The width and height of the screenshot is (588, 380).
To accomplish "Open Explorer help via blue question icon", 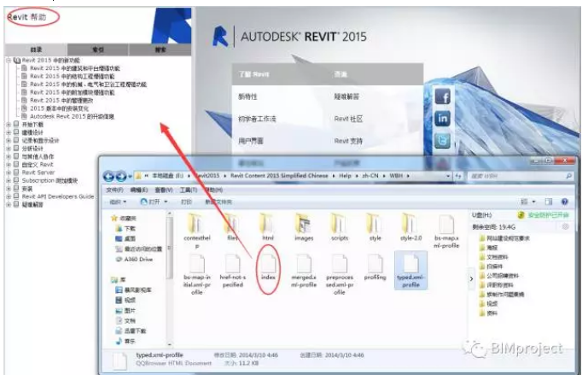I will pyautogui.click(x=564, y=202).
